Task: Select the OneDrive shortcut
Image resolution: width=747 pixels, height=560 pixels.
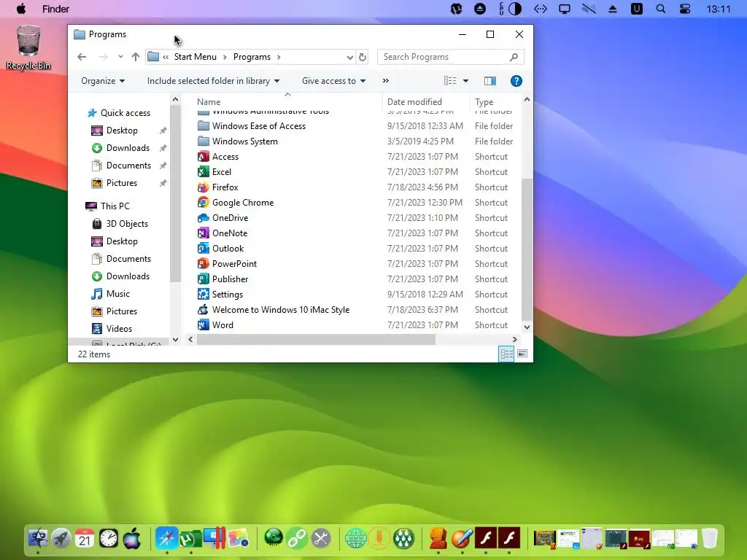Action: click(230, 217)
